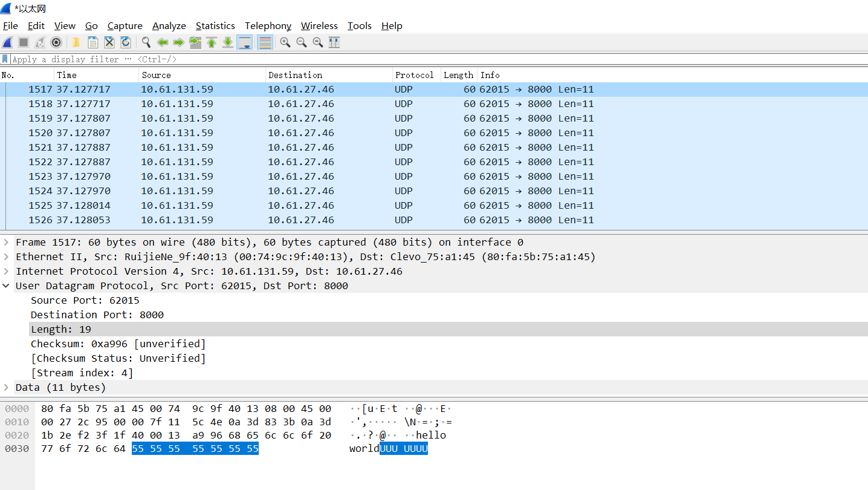The image size is (868, 490).
Task: Expand the Ethernet II tree node
Action: (x=6, y=256)
